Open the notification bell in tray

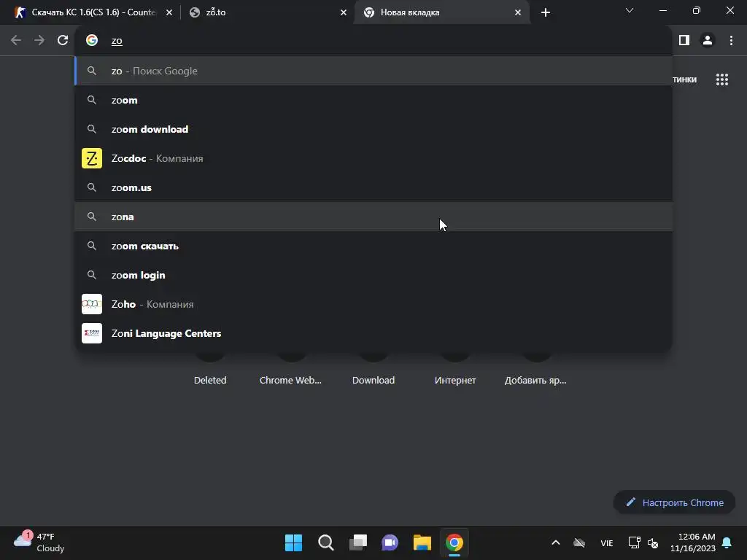coord(727,542)
